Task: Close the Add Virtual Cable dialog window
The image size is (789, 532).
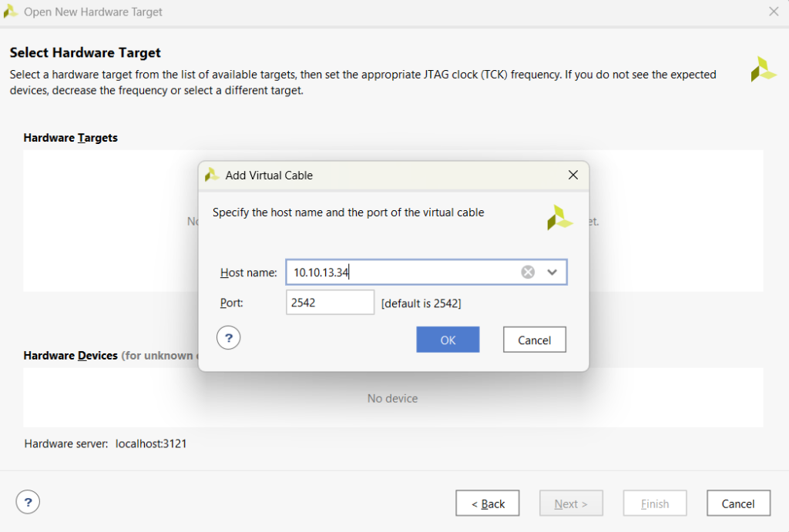Action: 572,175
